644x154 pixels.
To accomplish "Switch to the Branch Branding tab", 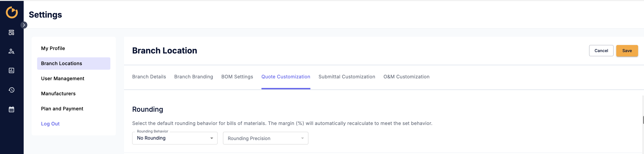I will pyautogui.click(x=193, y=77).
